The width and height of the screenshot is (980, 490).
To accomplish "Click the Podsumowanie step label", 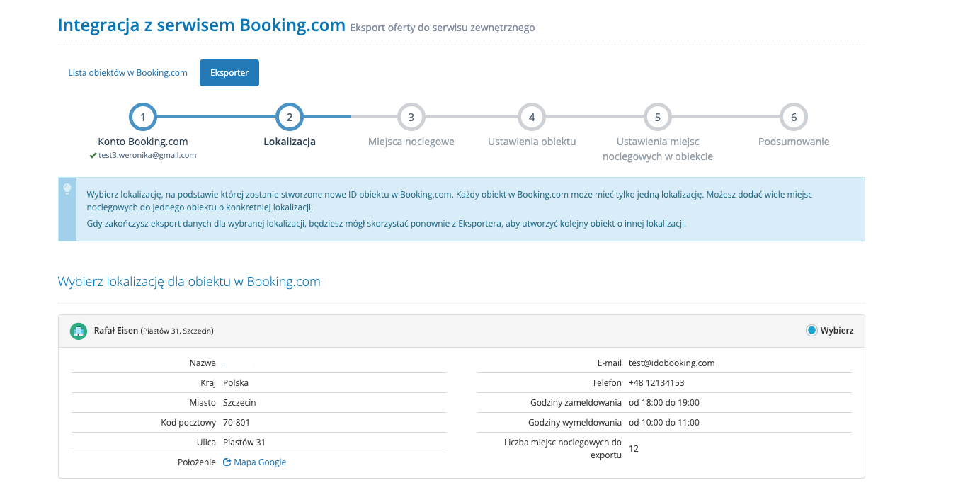I will [794, 142].
